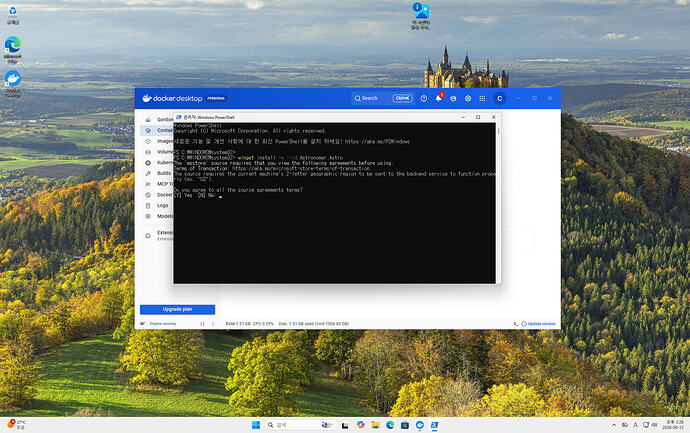Screen dimensions: 690x433
Task: Open the Docker troubleshoot bug icon
Action: coord(453,99)
